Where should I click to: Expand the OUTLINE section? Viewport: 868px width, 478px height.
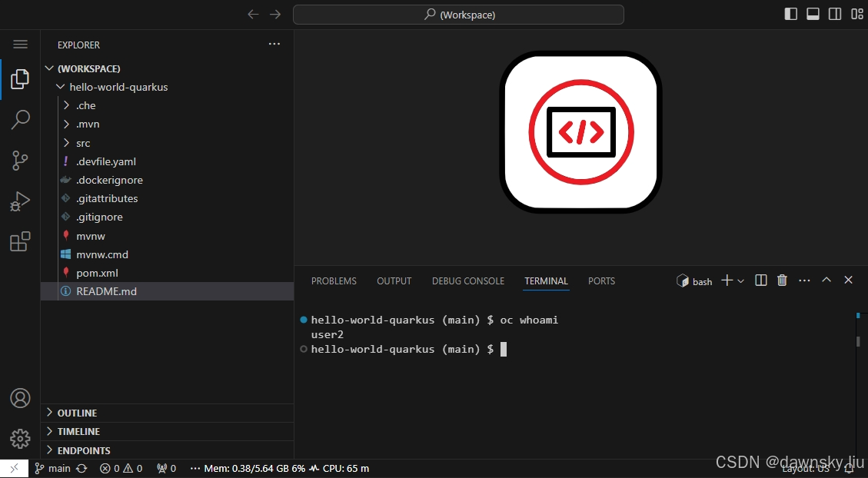click(167, 413)
